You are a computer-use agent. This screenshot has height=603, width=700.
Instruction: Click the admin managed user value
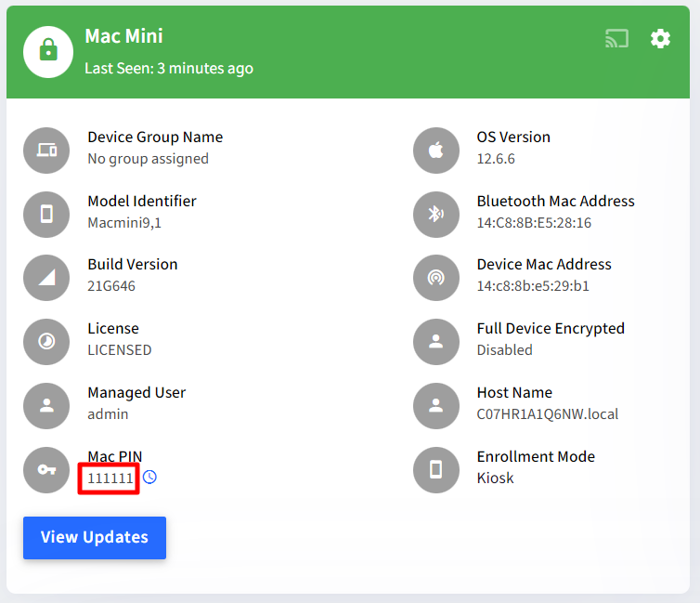(x=108, y=414)
